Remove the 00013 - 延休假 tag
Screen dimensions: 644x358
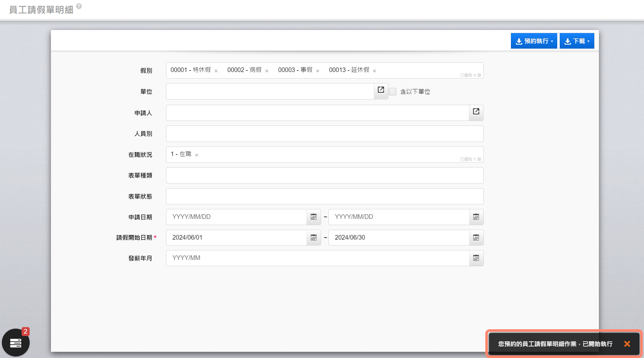(374, 71)
